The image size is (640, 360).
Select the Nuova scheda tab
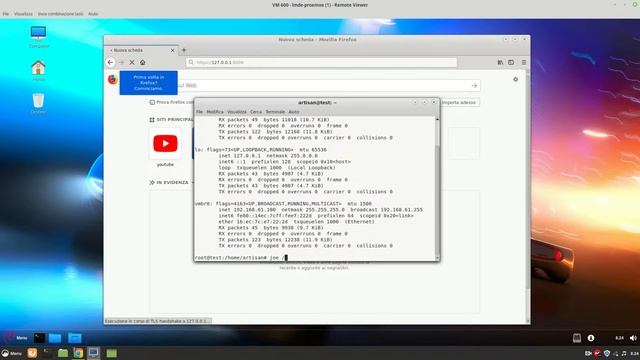[x=141, y=50]
